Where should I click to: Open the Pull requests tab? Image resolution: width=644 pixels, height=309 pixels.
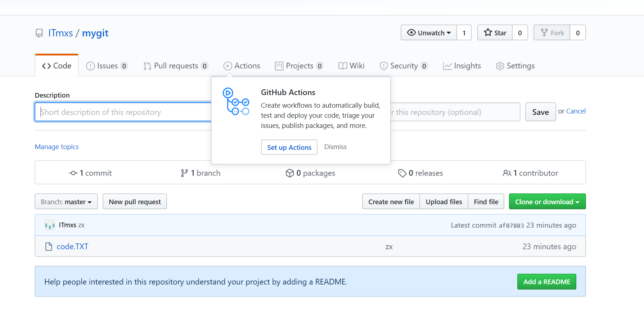176,66
